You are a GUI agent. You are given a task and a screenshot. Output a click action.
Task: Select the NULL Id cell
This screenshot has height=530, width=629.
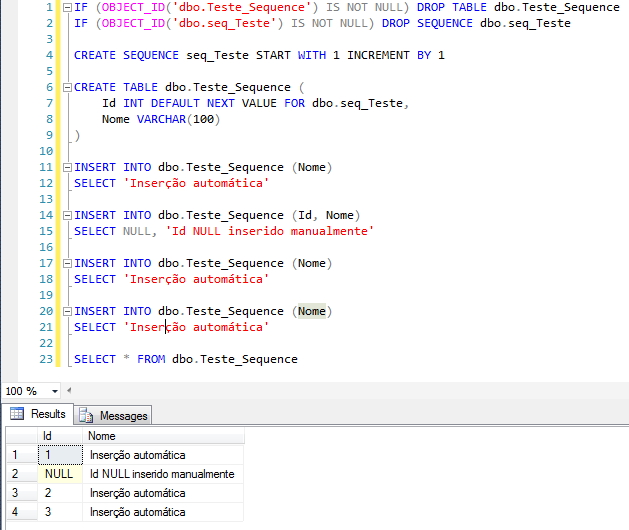[60, 474]
